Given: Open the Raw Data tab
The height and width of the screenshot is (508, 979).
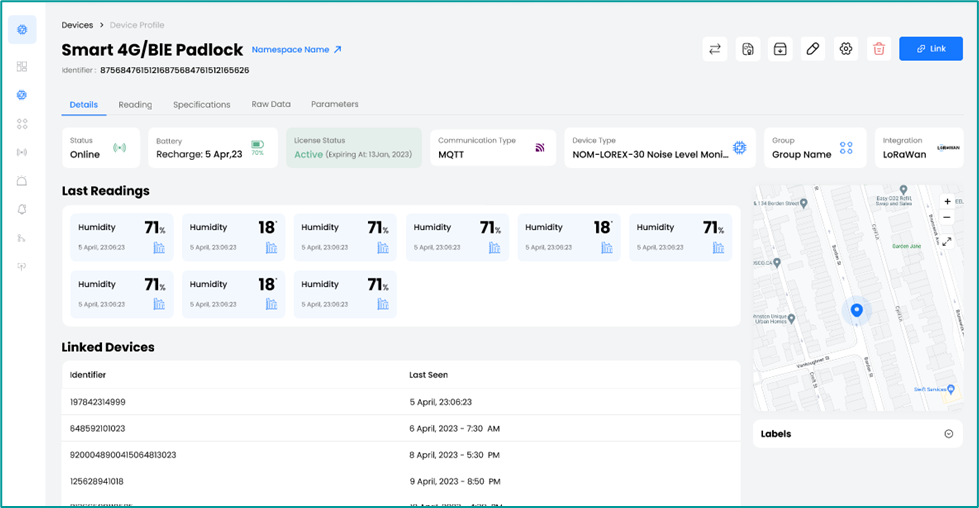Looking at the screenshot, I should 271,104.
